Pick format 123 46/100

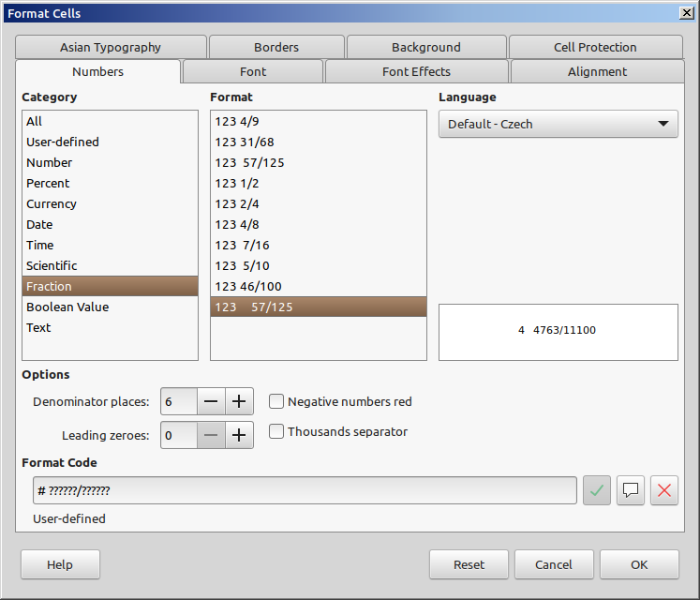(x=319, y=286)
